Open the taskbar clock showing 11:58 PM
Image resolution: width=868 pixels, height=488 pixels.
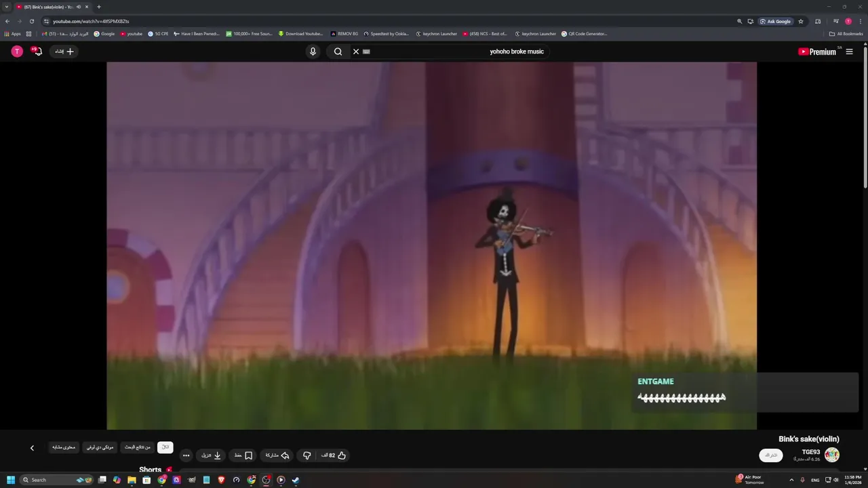pyautogui.click(x=852, y=480)
